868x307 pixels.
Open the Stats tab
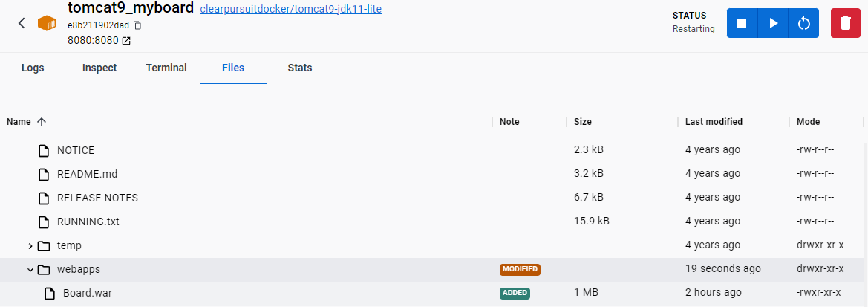point(300,68)
